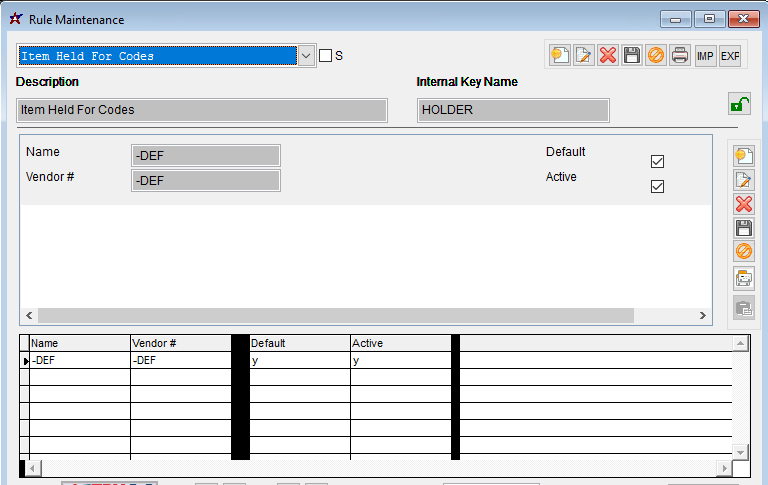
Task: Click the grid vertical scrollbar down arrow
Action: 741,452
